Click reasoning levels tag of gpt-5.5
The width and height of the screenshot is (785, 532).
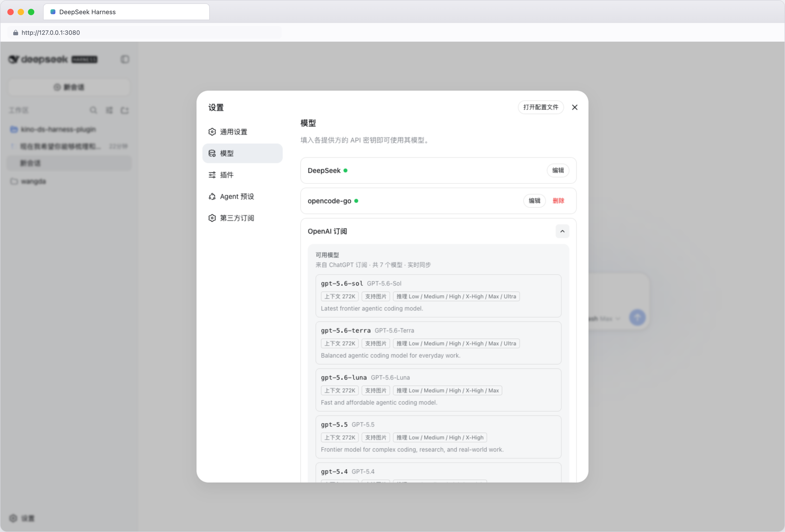pos(440,437)
